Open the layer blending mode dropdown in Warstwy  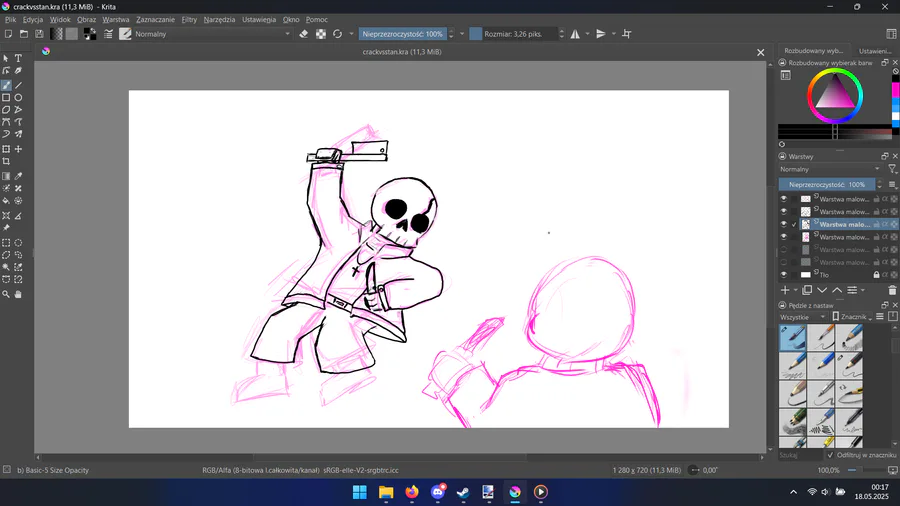point(829,169)
